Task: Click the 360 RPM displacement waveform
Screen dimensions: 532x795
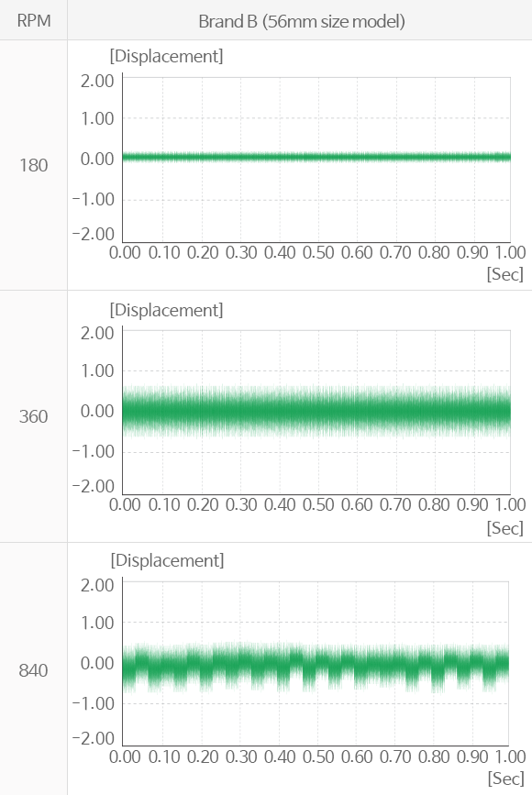Action: (316, 411)
